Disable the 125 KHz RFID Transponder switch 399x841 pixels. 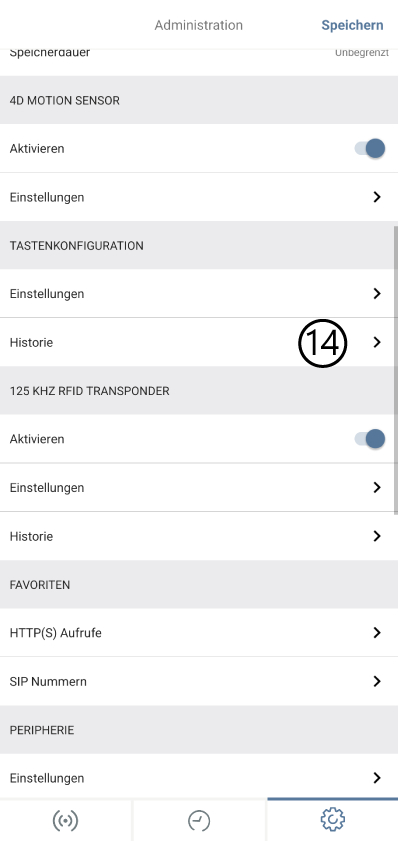(370, 439)
